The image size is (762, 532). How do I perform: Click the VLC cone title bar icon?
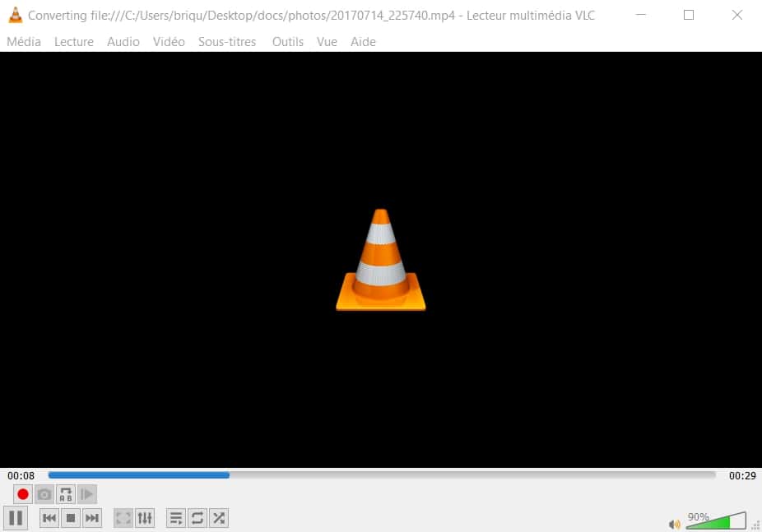point(16,15)
